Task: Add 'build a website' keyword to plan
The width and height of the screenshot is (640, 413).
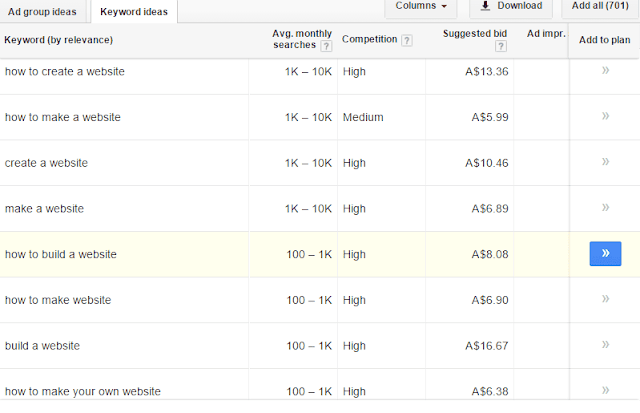Action: click(605, 345)
